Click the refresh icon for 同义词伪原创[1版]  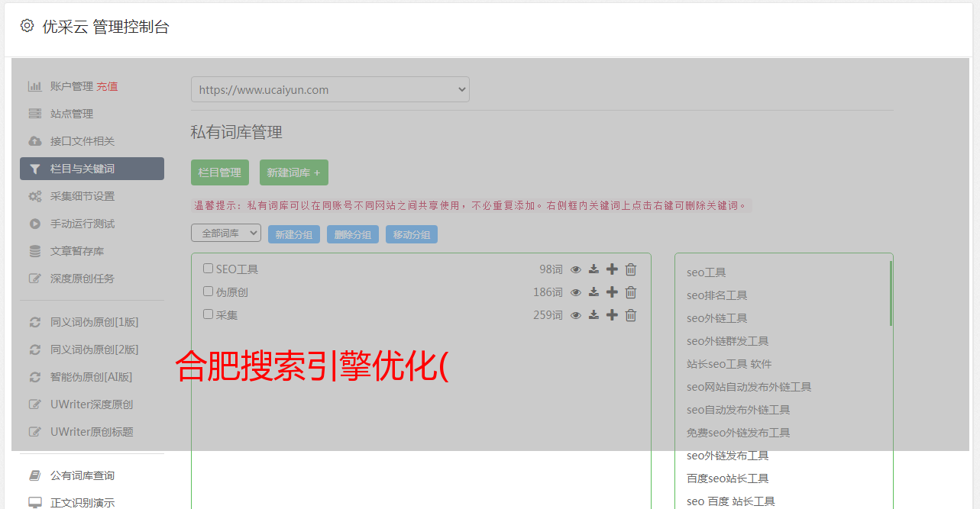click(x=34, y=322)
